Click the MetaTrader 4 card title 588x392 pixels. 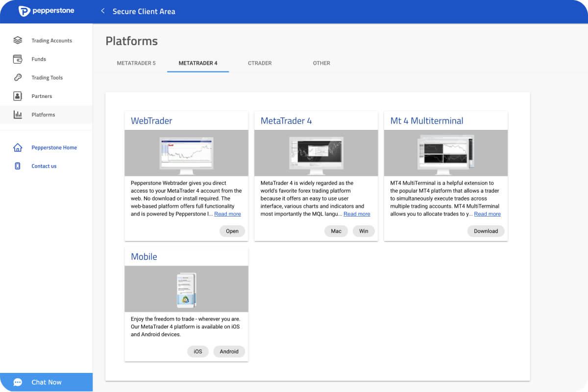coord(286,121)
